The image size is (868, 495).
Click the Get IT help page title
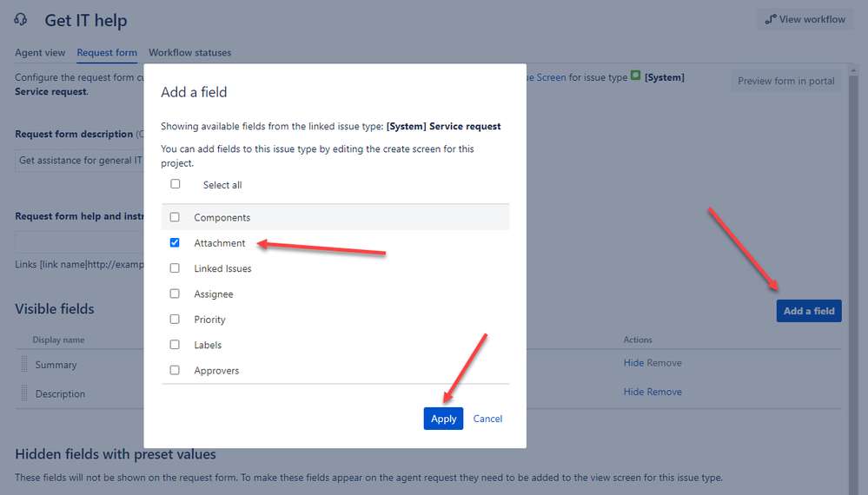click(x=86, y=21)
